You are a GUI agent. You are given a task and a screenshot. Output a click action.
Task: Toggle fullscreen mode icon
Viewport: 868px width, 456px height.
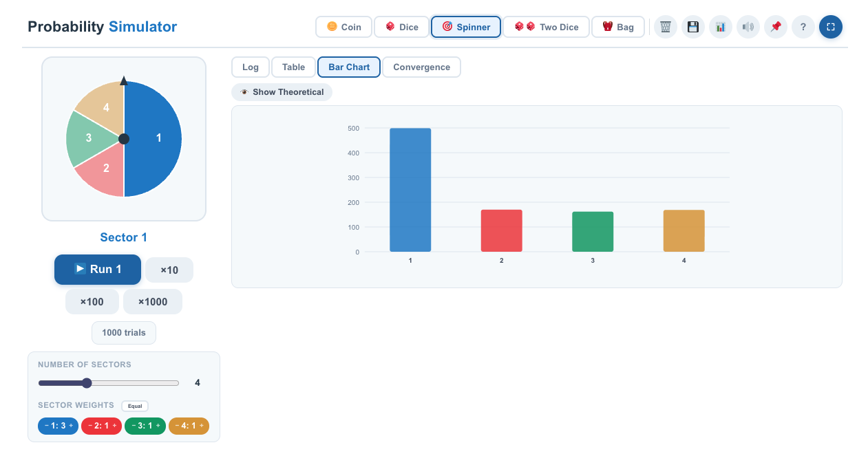pyautogui.click(x=831, y=27)
